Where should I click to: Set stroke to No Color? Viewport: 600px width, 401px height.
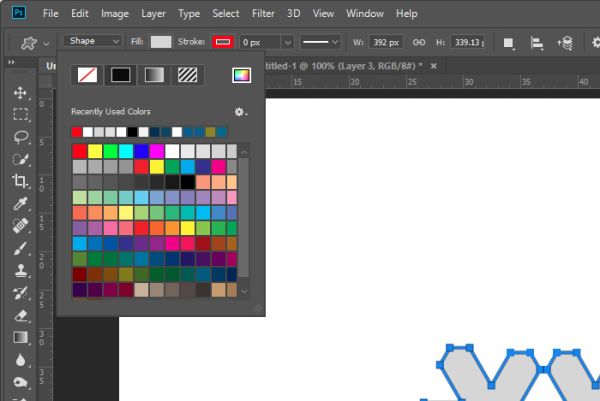(x=87, y=75)
